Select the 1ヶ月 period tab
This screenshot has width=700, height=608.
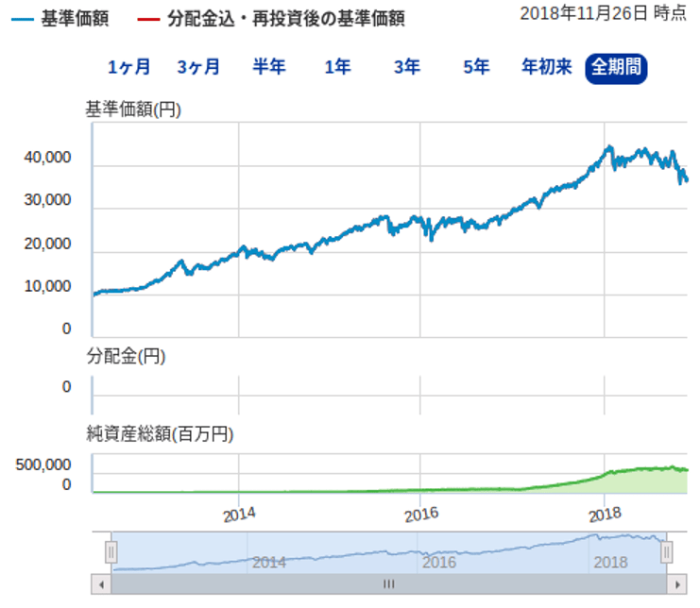coord(128,67)
